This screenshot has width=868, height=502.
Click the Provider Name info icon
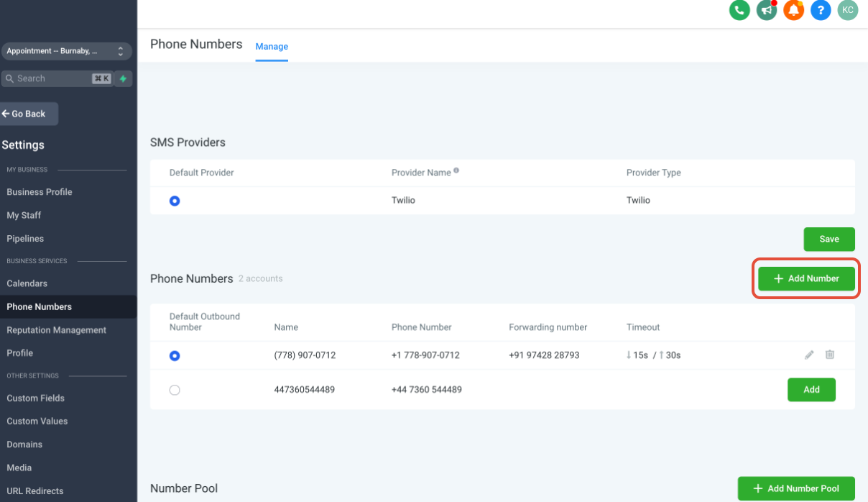coord(456,171)
